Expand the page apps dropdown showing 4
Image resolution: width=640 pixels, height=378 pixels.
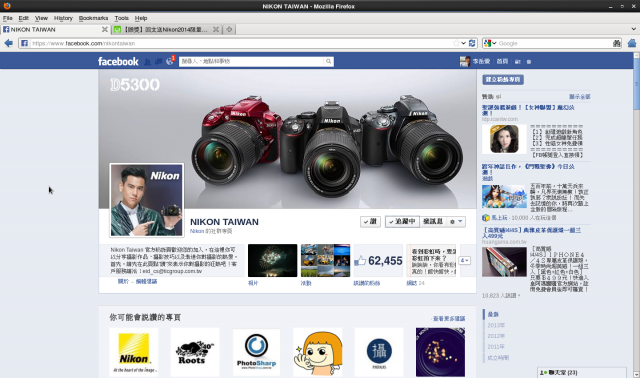tap(465, 260)
